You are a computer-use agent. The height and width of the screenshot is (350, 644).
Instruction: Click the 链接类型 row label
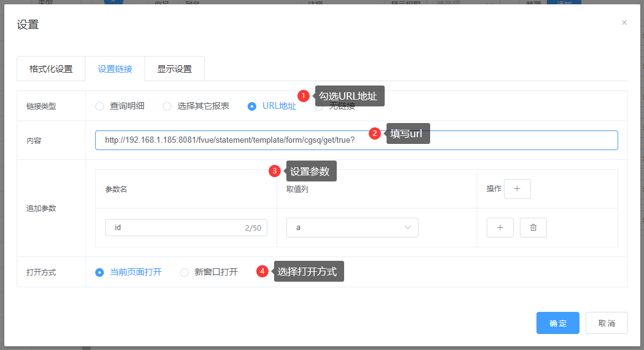point(41,106)
